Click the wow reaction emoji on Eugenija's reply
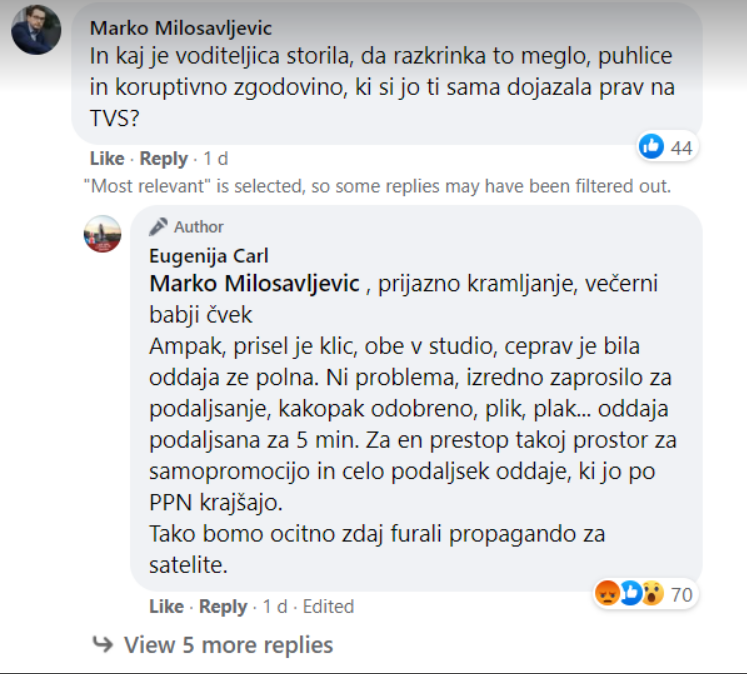The width and height of the screenshot is (747, 674). click(652, 594)
